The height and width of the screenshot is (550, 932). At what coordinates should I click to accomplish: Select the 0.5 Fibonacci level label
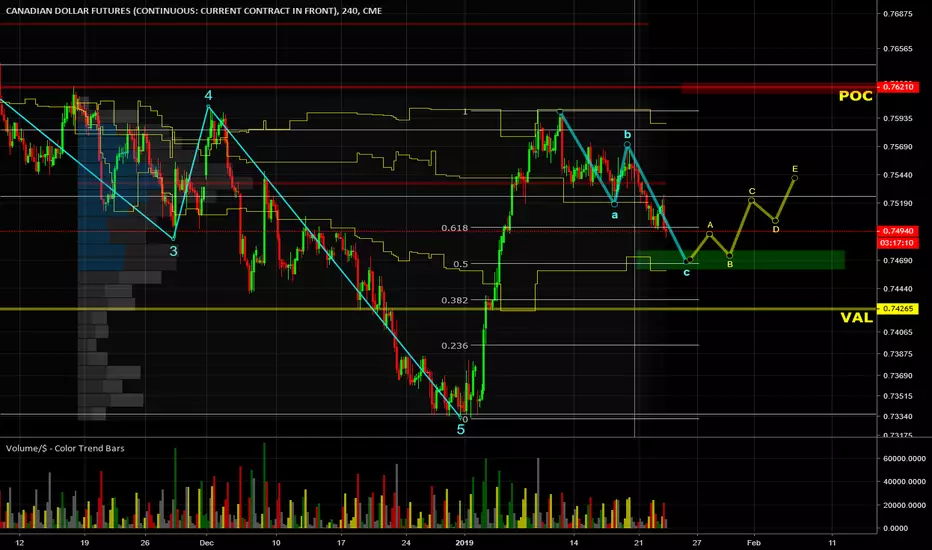click(461, 264)
